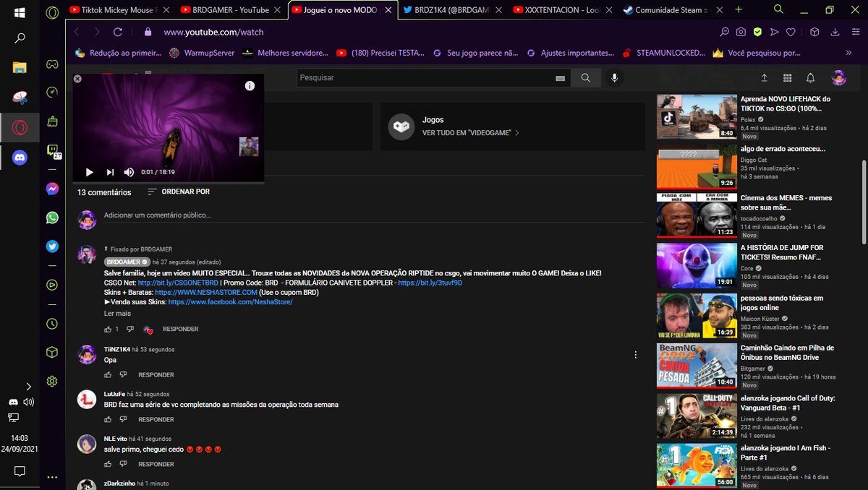868x490 pixels.
Task: Open Twitter in Opera sidebar
Action: (52, 246)
